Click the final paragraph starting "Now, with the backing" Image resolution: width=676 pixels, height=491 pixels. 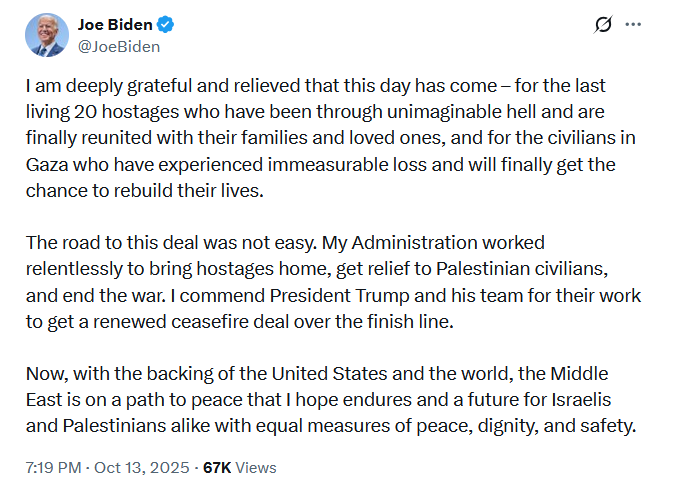(330, 400)
